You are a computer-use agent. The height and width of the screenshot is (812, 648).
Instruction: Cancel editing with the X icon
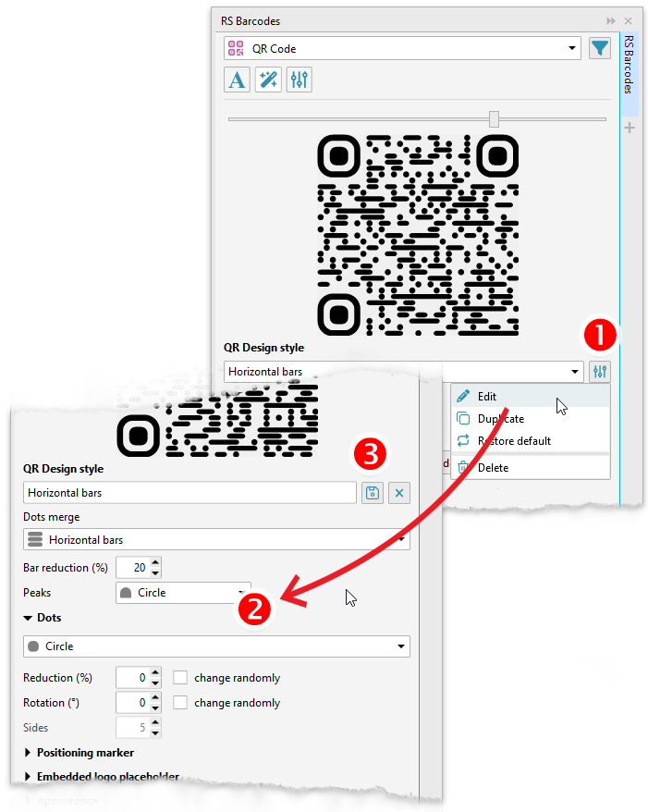(x=399, y=493)
